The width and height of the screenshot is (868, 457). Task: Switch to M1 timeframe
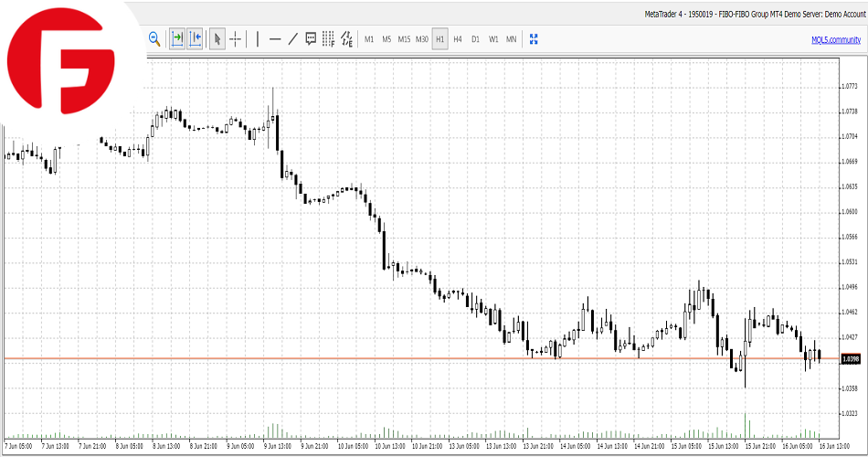(x=369, y=39)
